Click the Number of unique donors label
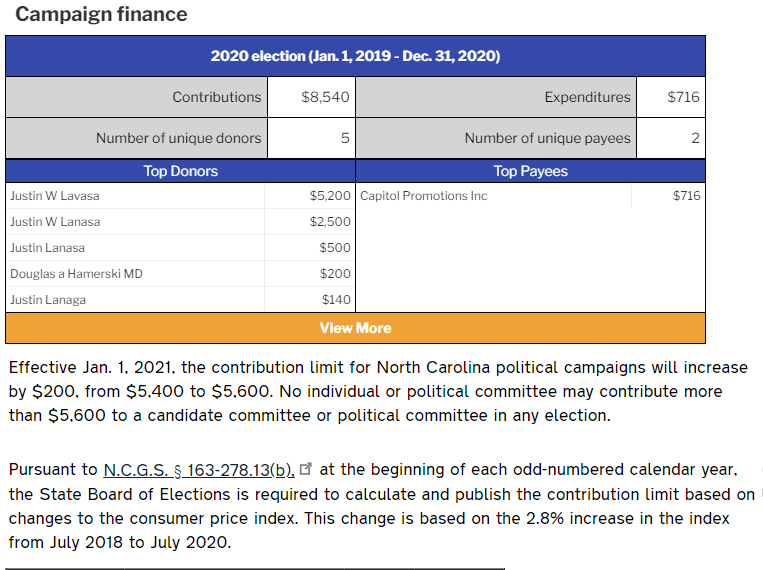The width and height of the screenshot is (763, 570). [x=178, y=138]
